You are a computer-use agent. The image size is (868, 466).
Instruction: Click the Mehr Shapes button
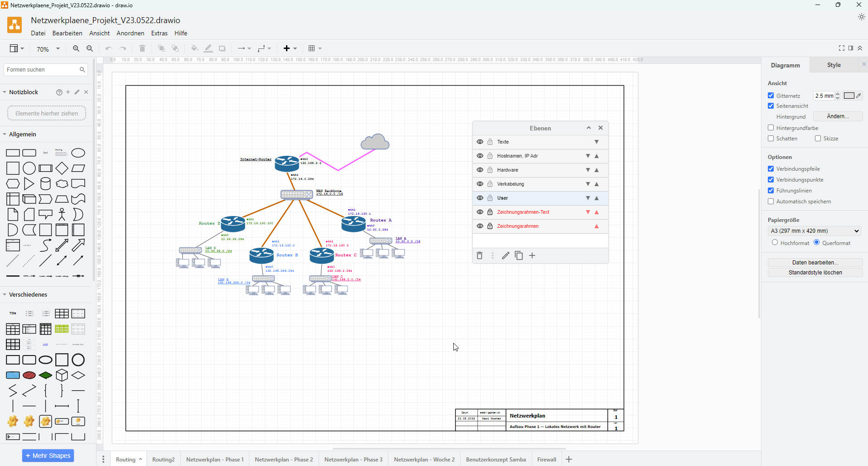tap(48, 456)
